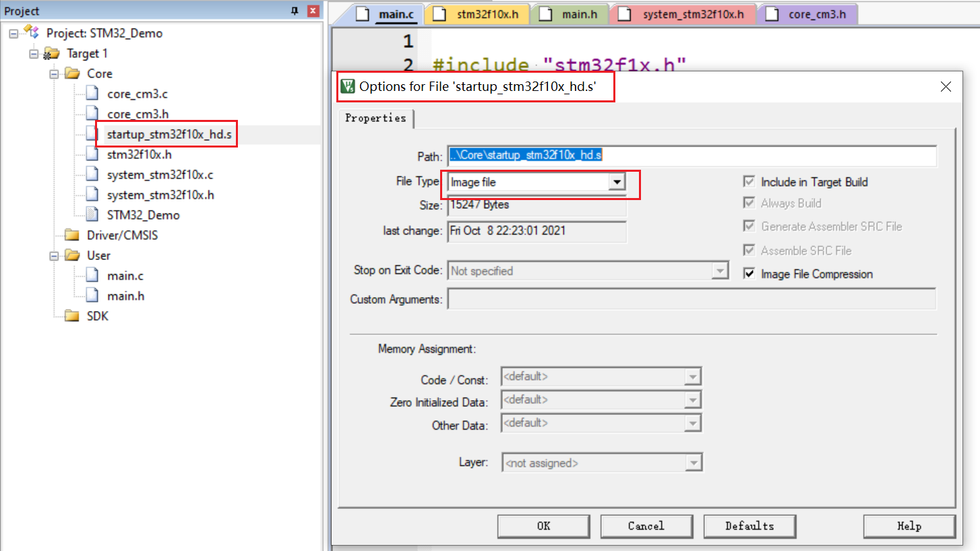Click the Target 1 icon in tree

(x=51, y=53)
